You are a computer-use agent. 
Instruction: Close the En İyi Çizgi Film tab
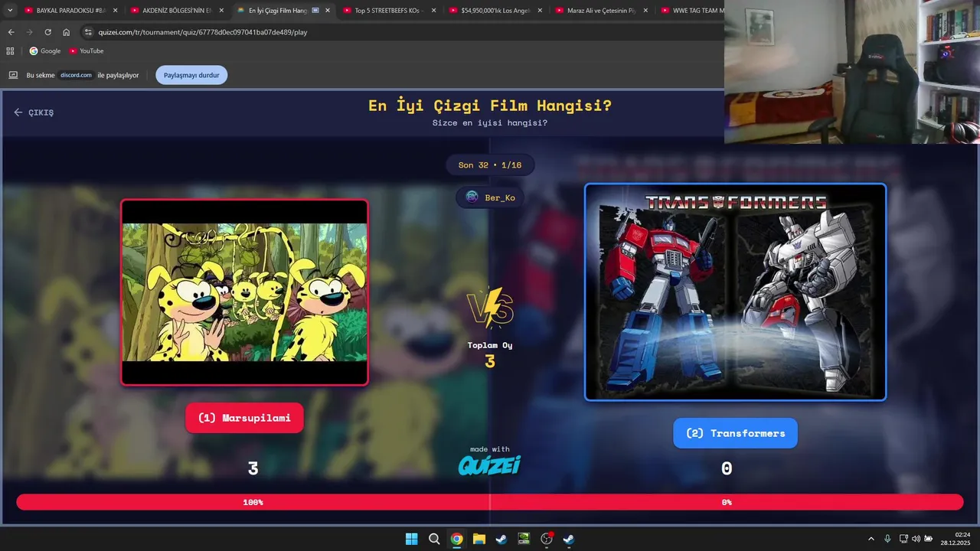click(x=328, y=11)
